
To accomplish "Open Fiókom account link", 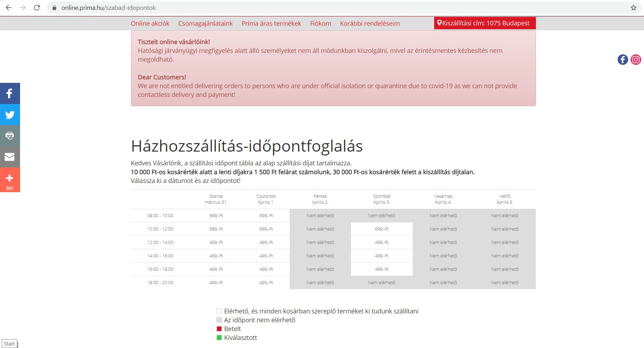I will [320, 24].
